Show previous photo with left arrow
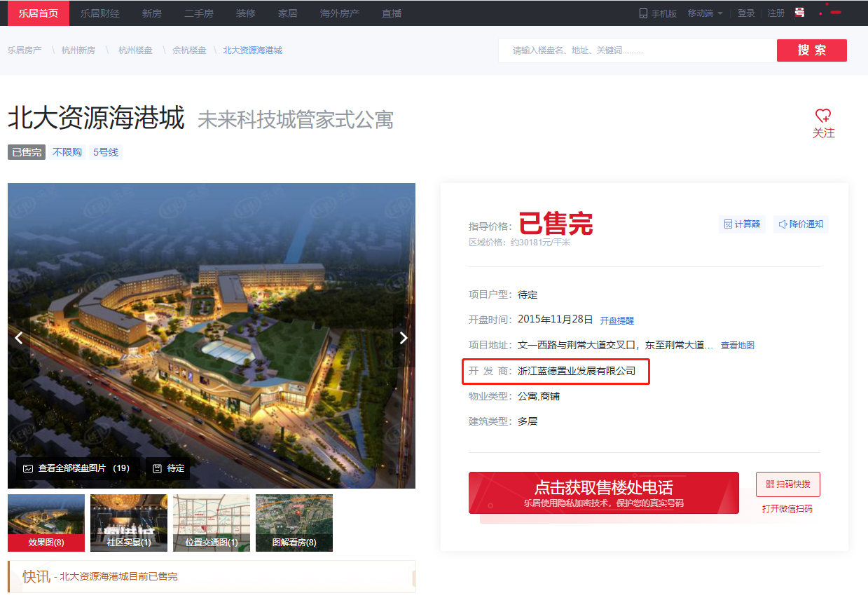Viewport: 868px width, 605px height. [x=19, y=338]
